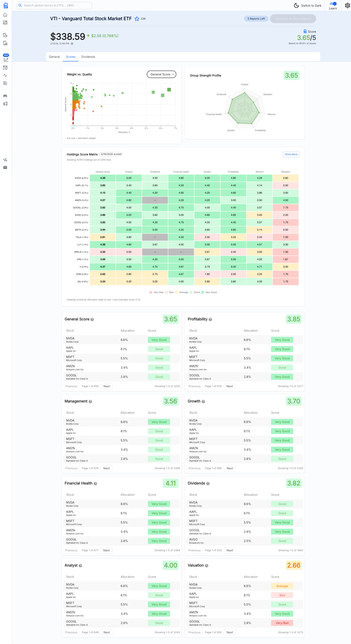Viewport: 351px width, 644px height.
Task: Switch to the Dividends tab
Action: coord(88,57)
